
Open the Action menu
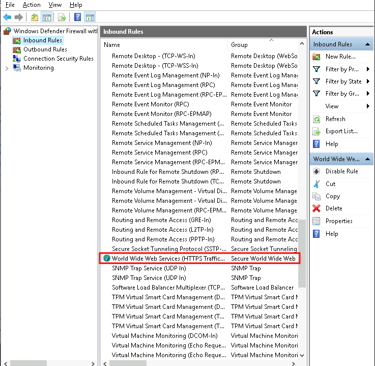(x=31, y=5)
